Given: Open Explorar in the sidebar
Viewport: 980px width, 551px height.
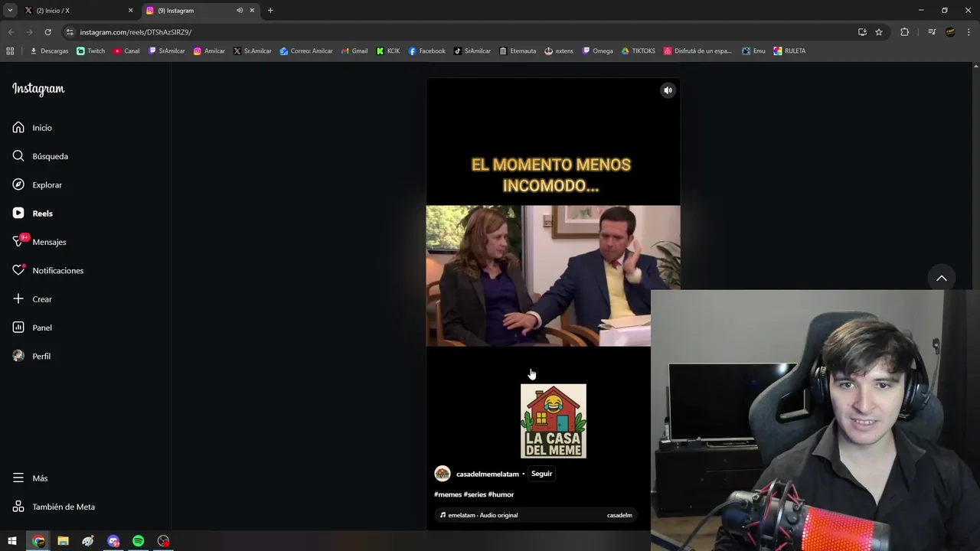Looking at the screenshot, I should [37, 184].
